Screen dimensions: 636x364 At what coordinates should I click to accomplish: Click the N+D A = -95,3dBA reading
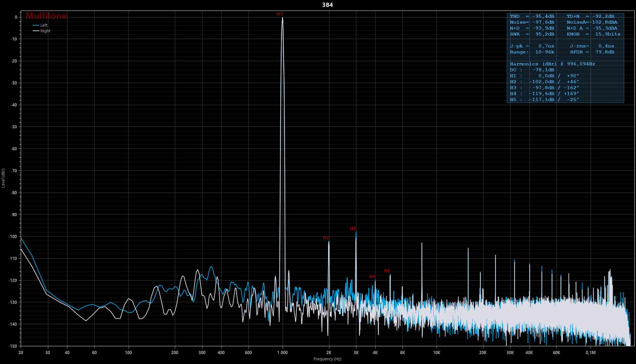(x=592, y=28)
